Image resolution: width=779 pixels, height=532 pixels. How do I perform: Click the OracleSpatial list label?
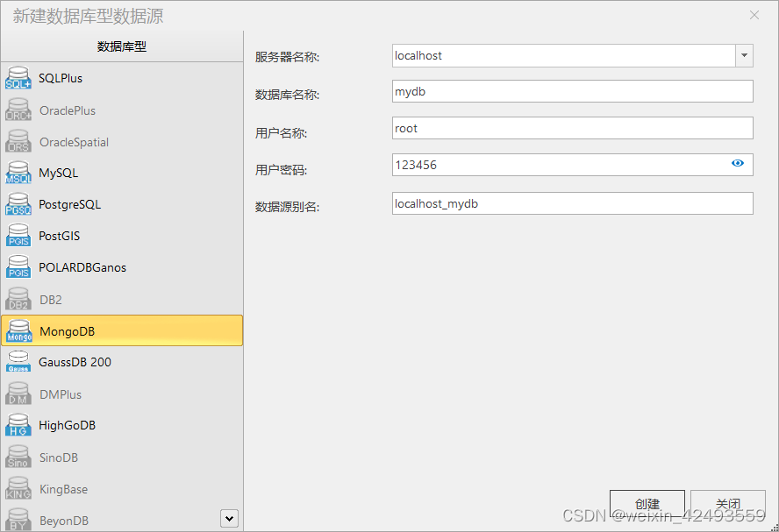tap(74, 143)
